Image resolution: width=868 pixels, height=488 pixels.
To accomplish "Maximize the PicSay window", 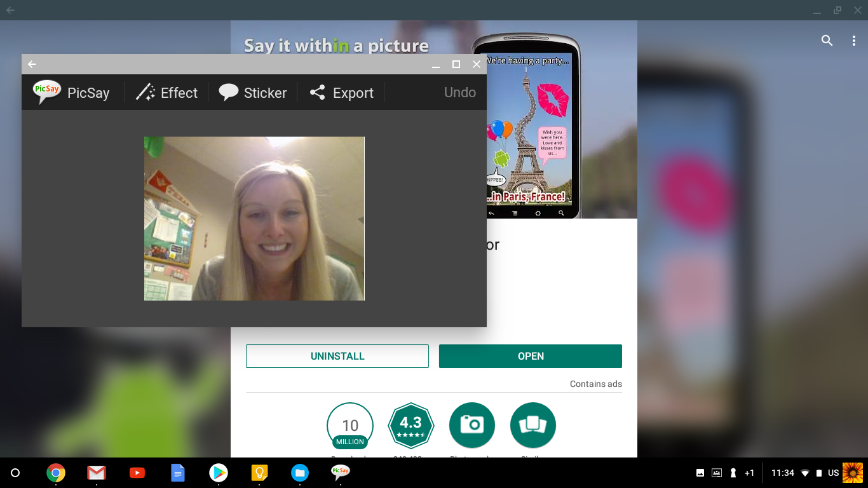I will pyautogui.click(x=456, y=64).
